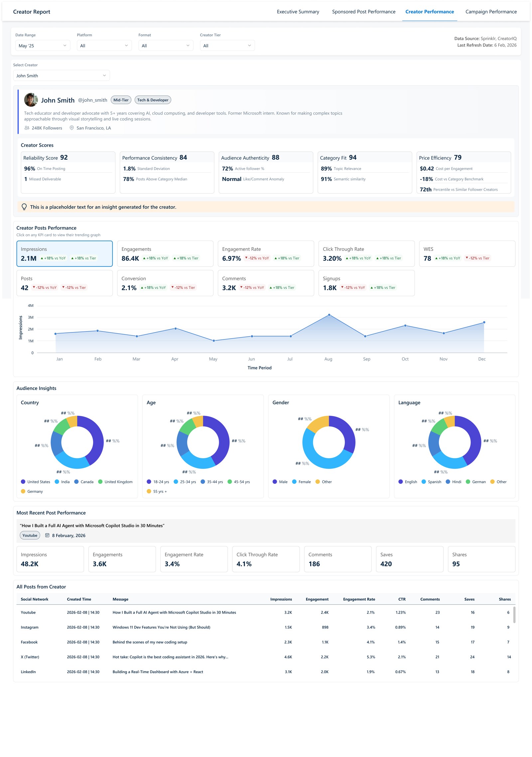Choose the Posts 42 KPI card
Screen dimensions: 532x757
65,283
